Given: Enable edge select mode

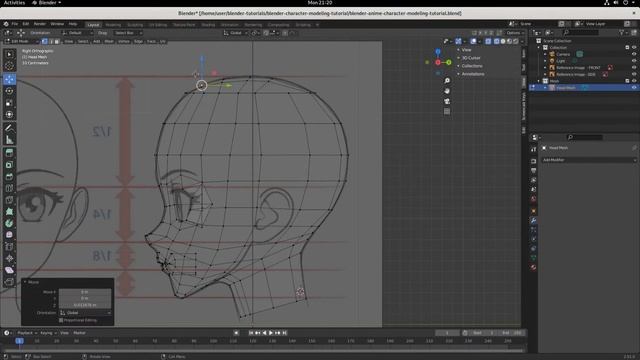Looking at the screenshot, I should click(51, 41).
